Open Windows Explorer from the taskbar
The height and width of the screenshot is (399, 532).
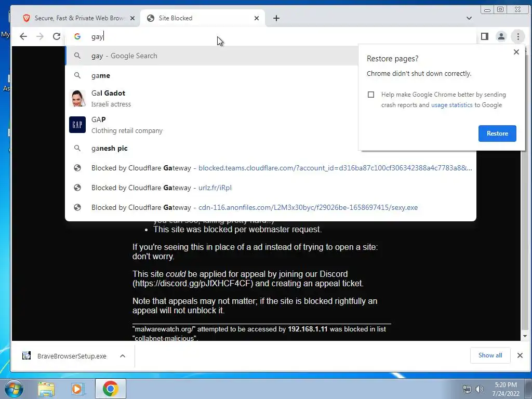(x=46, y=389)
